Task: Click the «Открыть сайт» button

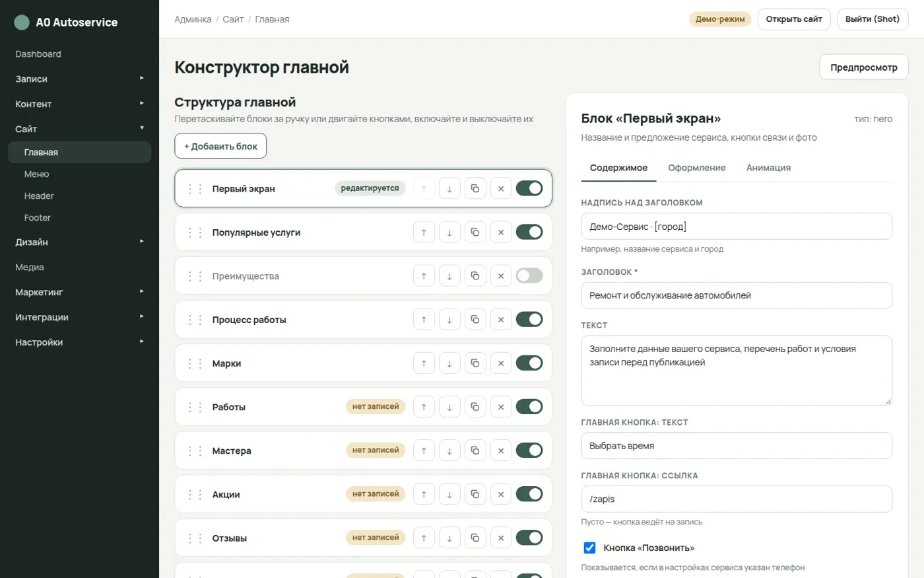Action: (794, 19)
